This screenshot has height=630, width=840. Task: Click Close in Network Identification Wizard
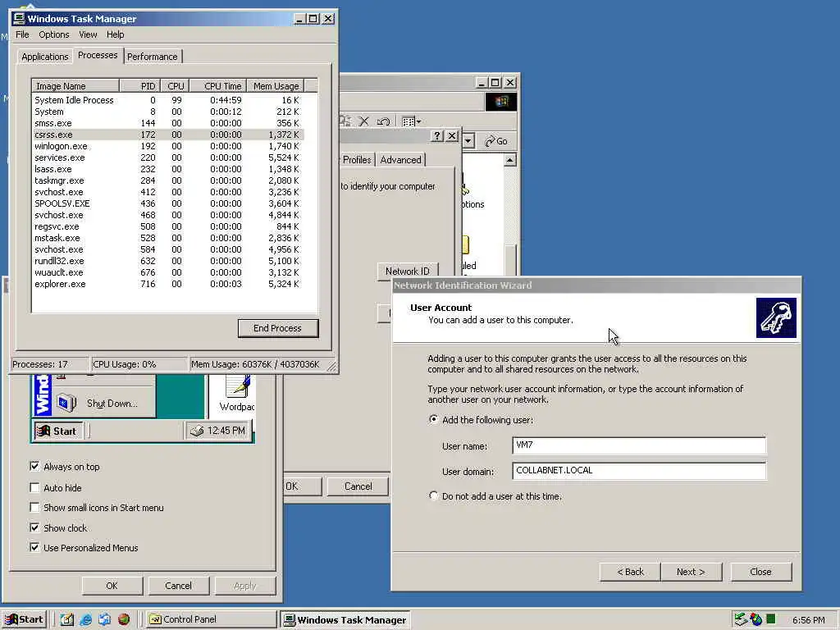pyautogui.click(x=760, y=572)
